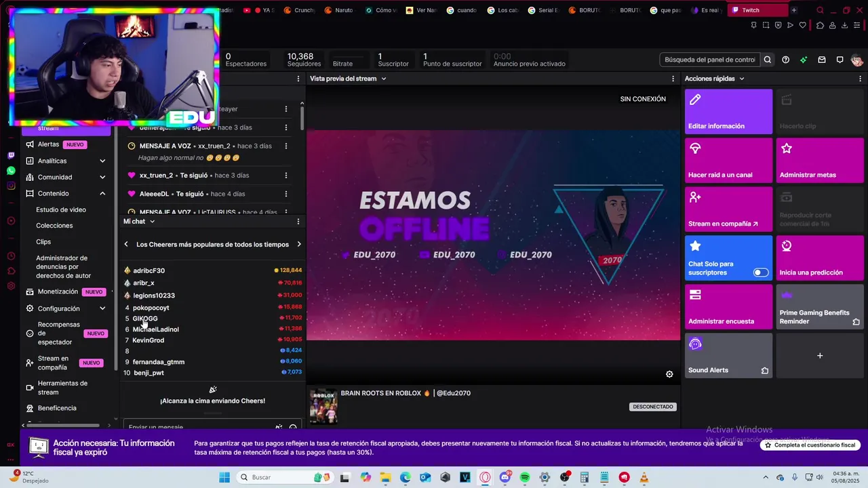This screenshot has width=868, height=488.
Task: Show hidden system tray icons
Action: tap(766, 477)
